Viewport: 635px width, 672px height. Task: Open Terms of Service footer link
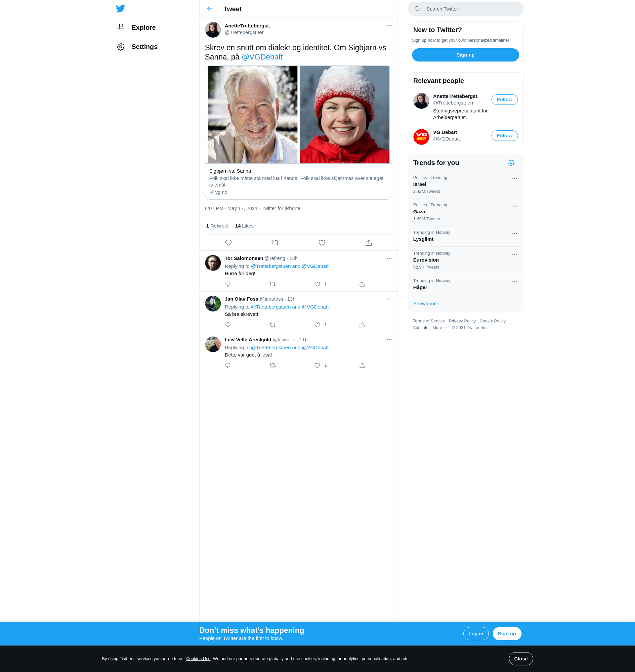click(x=429, y=321)
